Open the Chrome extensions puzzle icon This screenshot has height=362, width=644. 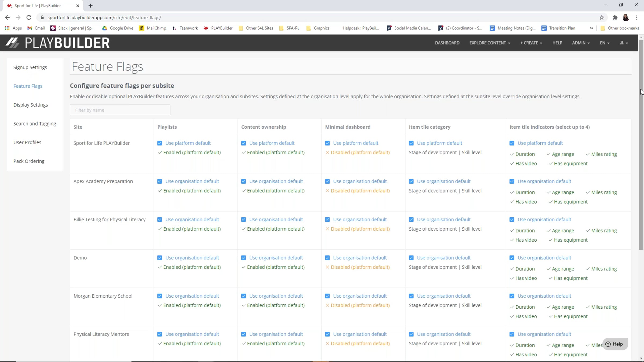pos(615,17)
